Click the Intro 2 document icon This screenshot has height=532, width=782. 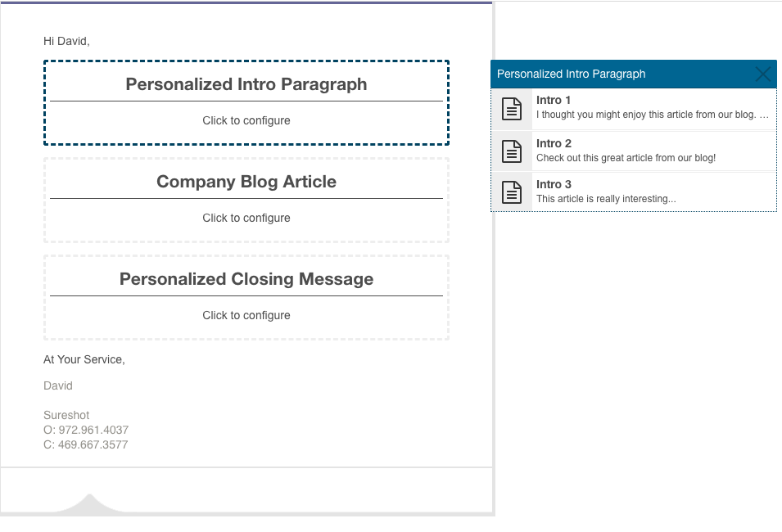coord(512,151)
